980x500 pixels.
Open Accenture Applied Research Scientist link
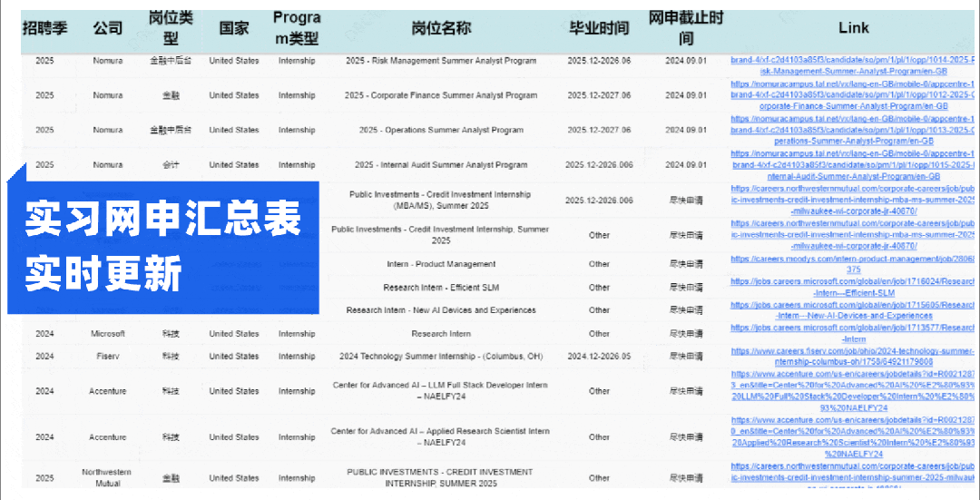coord(853,436)
